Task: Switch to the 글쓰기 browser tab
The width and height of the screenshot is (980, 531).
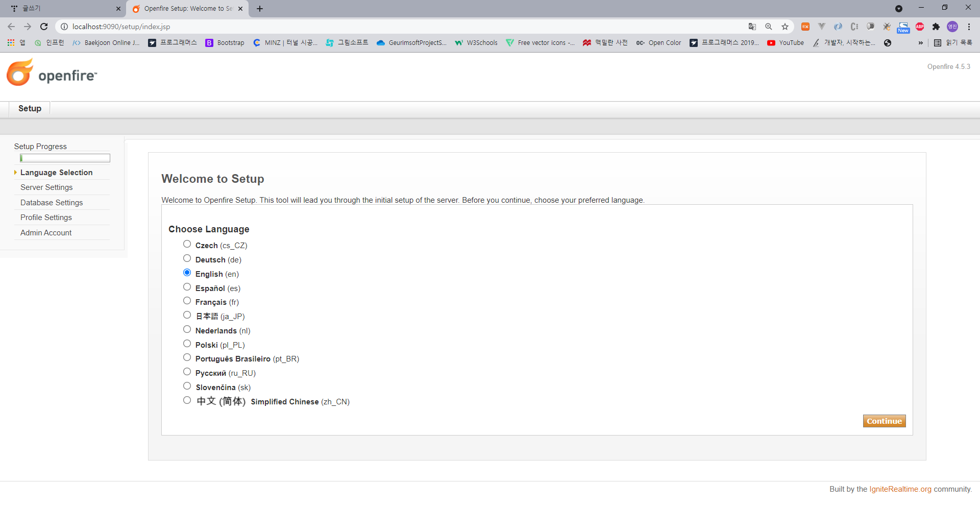Action: coord(62,9)
